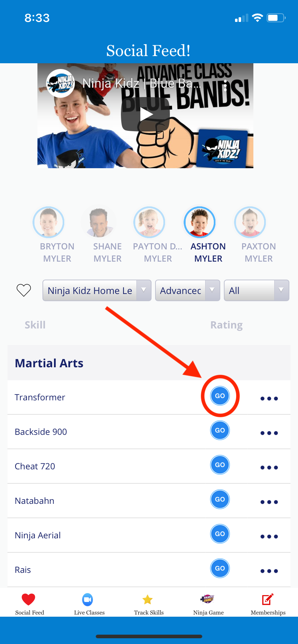Tap GO button for Transformer
298x644 pixels.
point(220,396)
